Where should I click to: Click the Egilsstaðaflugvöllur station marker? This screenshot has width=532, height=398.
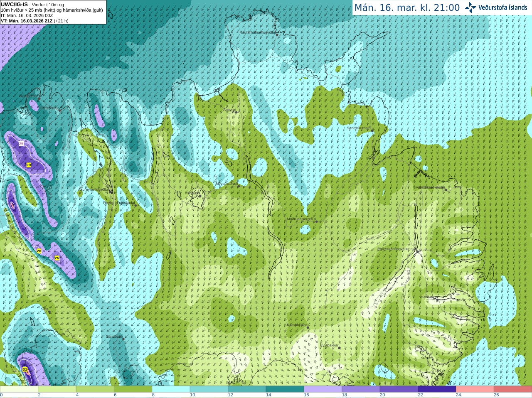[x=418, y=252]
